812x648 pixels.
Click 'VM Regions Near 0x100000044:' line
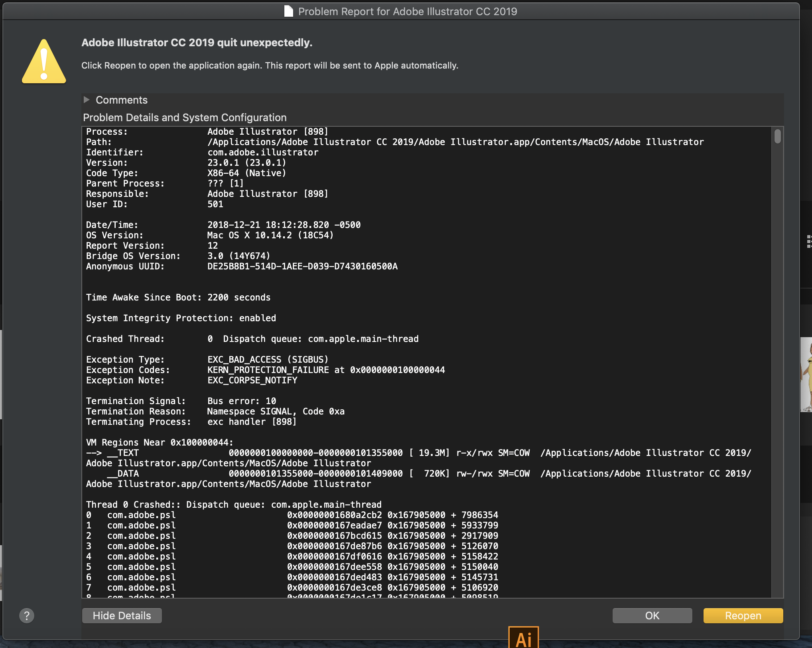pos(160,442)
